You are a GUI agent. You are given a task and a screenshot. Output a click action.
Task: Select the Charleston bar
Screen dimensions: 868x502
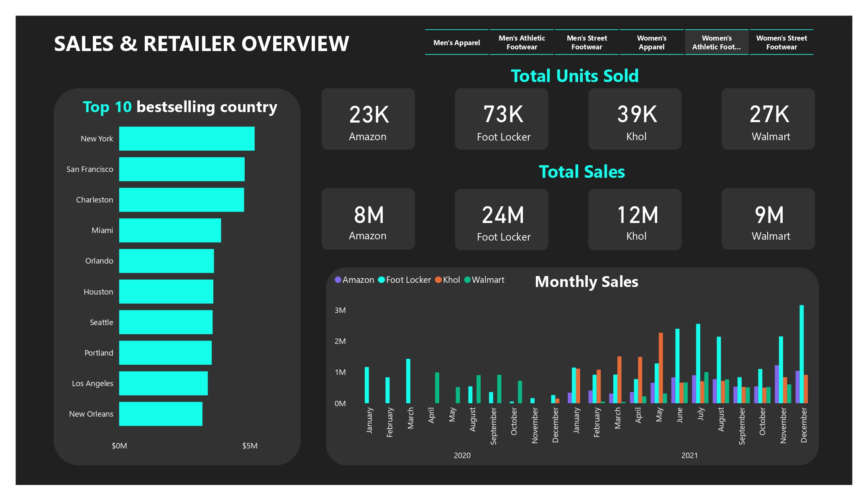[x=182, y=200]
